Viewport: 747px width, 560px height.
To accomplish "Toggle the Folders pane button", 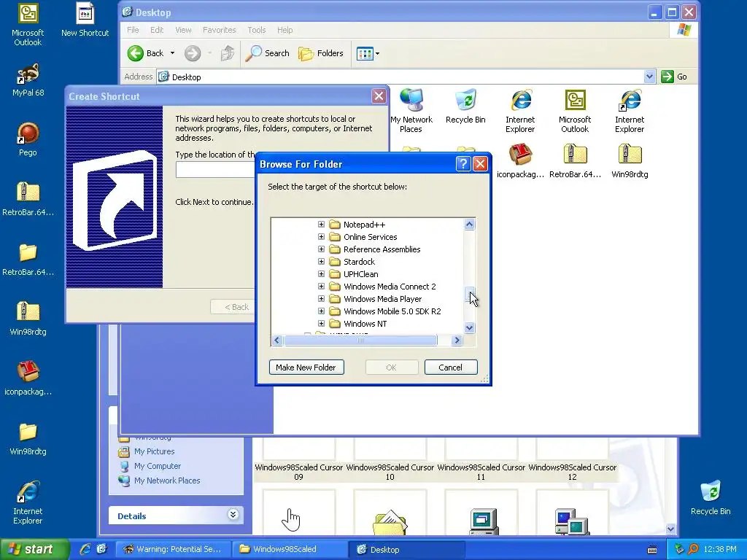I will pyautogui.click(x=321, y=53).
